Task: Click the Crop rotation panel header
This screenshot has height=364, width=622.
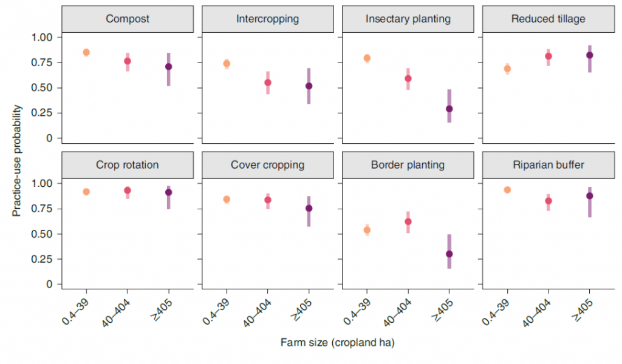Action: click(x=128, y=164)
